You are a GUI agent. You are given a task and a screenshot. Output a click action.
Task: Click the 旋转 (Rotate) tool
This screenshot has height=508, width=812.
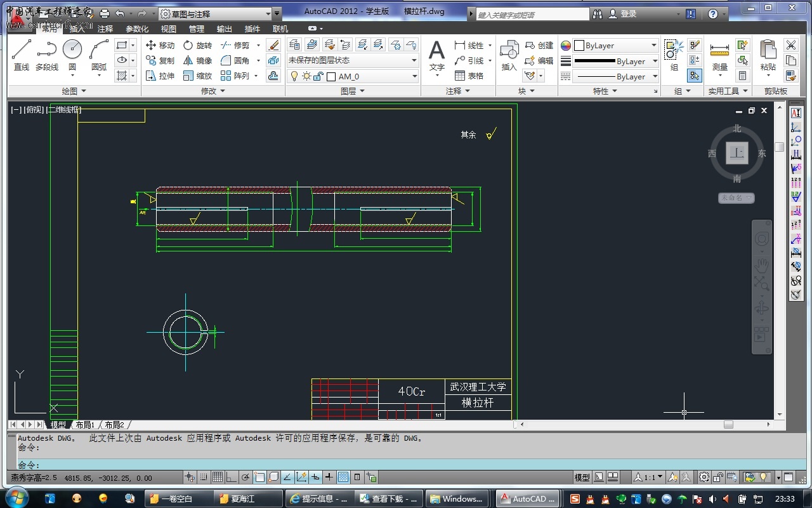[x=197, y=45]
